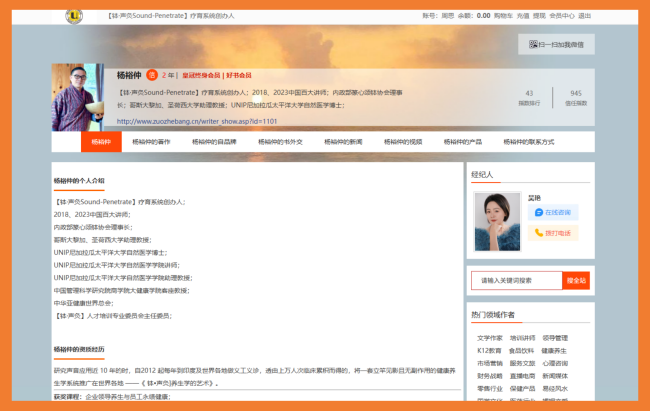Click the 搜全站 search button
Screen dimensions: 650x411
tap(576, 280)
